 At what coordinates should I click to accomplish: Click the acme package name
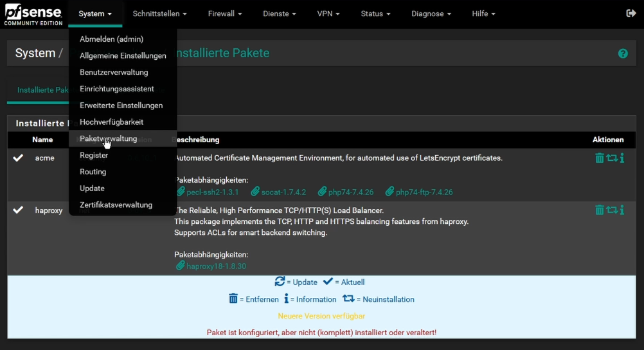pos(45,158)
